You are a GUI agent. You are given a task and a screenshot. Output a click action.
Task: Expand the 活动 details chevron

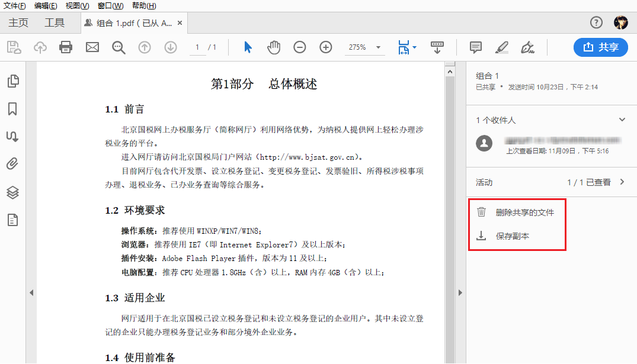[x=622, y=182]
